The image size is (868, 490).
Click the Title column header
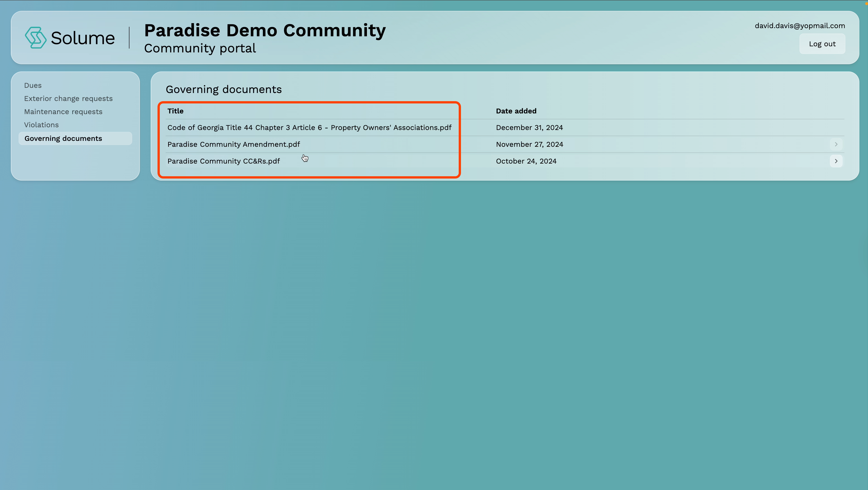[x=176, y=111]
